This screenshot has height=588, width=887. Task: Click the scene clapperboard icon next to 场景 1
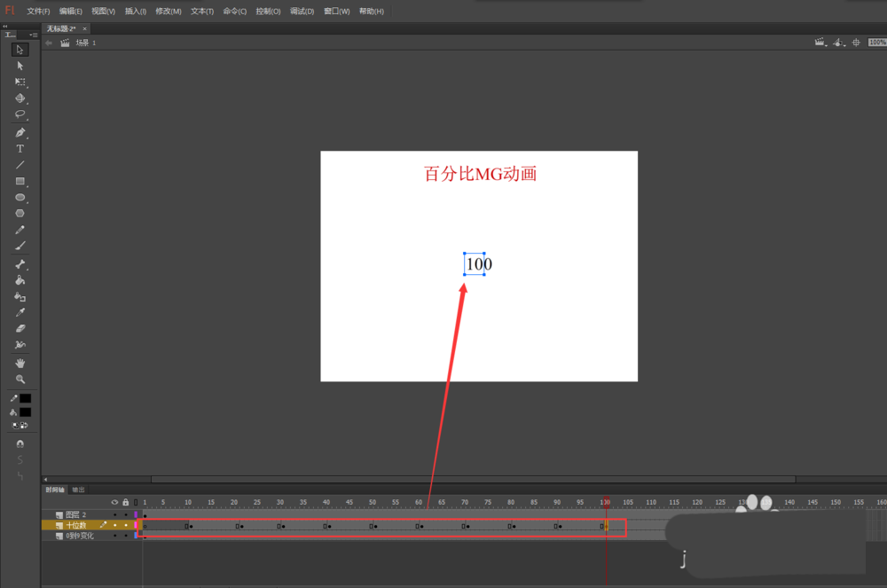(x=65, y=43)
